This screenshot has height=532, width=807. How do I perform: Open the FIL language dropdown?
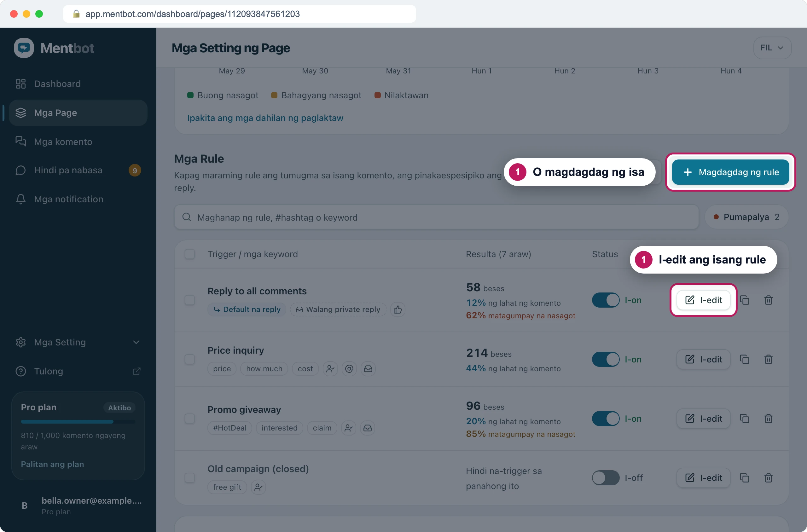click(x=772, y=48)
